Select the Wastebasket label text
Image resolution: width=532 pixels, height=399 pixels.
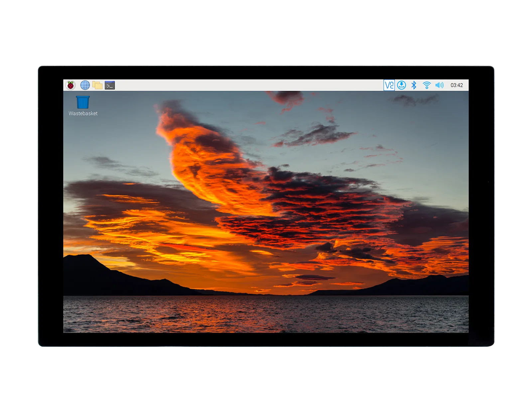point(83,113)
